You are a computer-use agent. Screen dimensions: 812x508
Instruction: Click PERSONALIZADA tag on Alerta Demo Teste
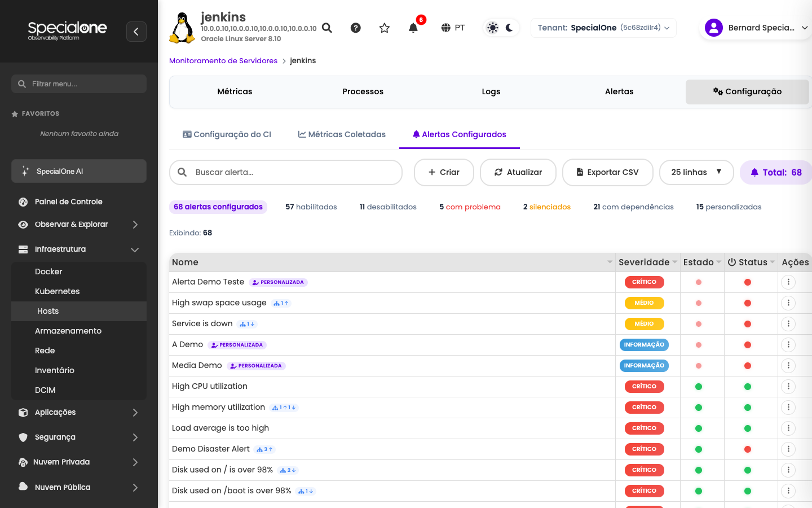pos(278,282)
